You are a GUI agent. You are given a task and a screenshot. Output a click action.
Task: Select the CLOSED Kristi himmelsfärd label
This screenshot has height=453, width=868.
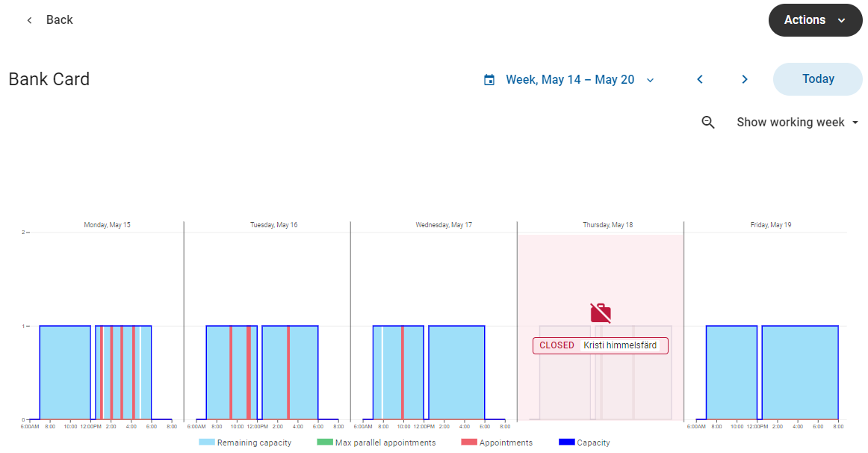(600, 345)
